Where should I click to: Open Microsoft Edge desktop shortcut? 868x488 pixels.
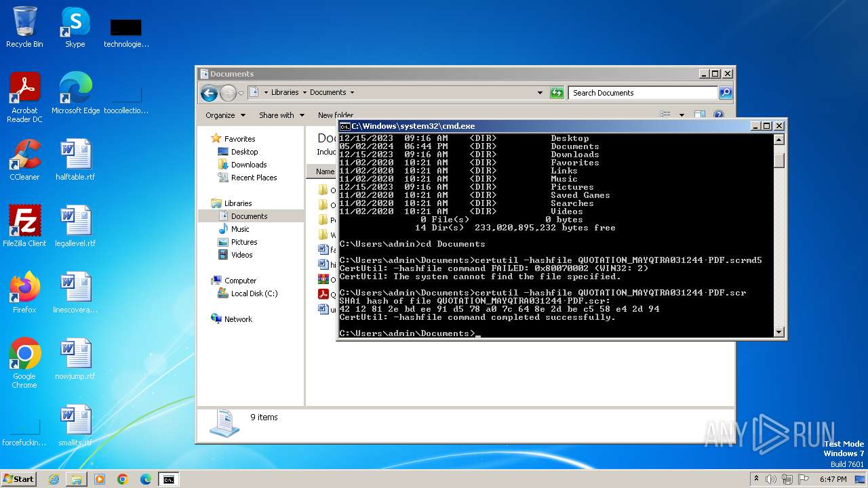pyautogui.click(x=75, y=94)
